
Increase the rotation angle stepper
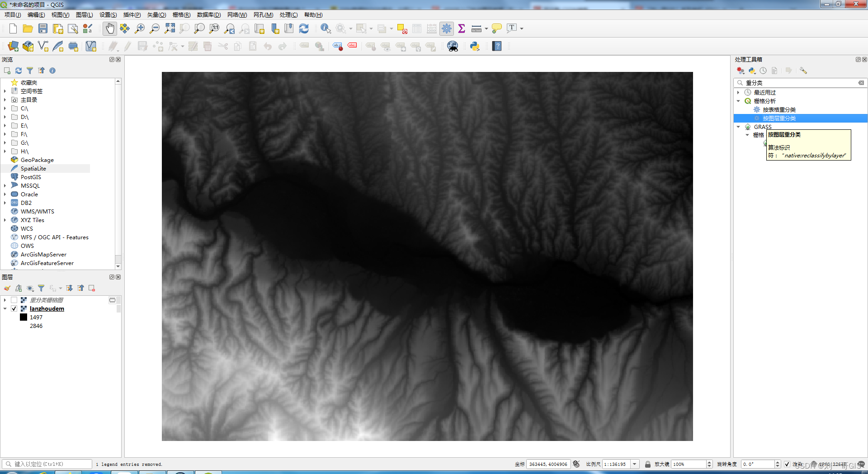tap(778, 462)
